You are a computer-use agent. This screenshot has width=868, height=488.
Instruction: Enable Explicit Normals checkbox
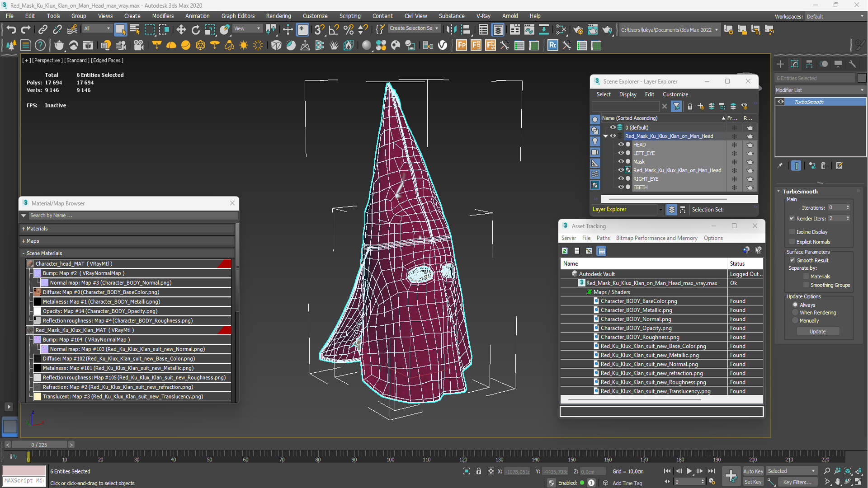point(792,242)
